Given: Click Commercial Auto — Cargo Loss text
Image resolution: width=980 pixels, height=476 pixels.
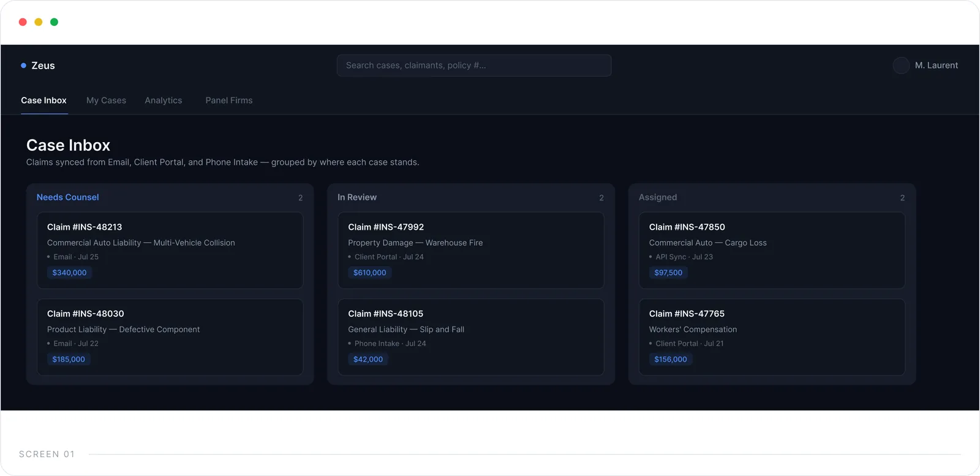Looking at the screenshot, I should pyautogui.click(x=708, y=243).
